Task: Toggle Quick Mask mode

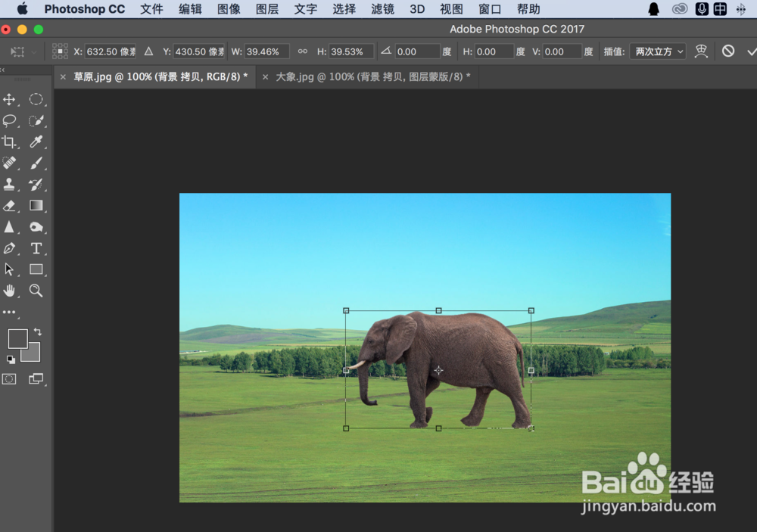Action: (x=9, y=379)
